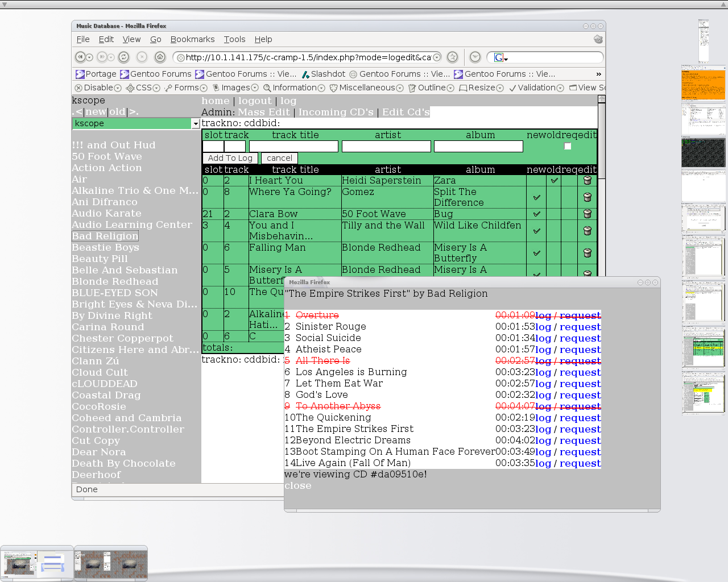This screenshot has width=728, height=582.
Task: Click trash icon in 'Falling Man' row
Action: click(x=588, y=253)
